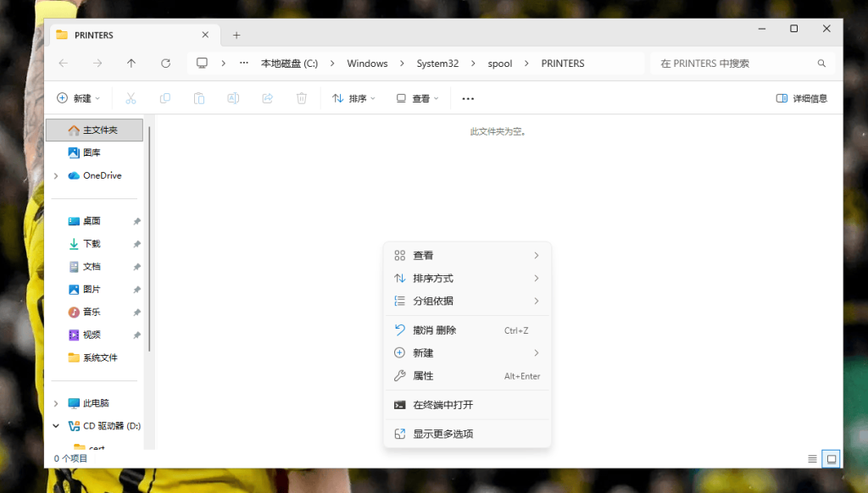The width and height of the screenshot is (868, 493).
Task: Open OneDrive in navigation pane
Action: [95, 176]
